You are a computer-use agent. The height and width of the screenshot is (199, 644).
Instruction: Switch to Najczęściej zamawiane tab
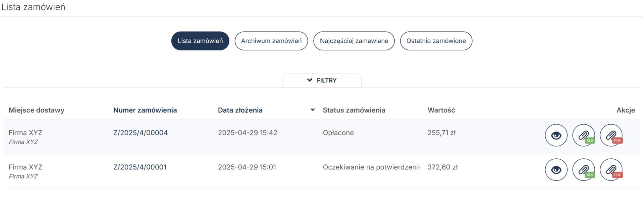click(x=354, y=41)
